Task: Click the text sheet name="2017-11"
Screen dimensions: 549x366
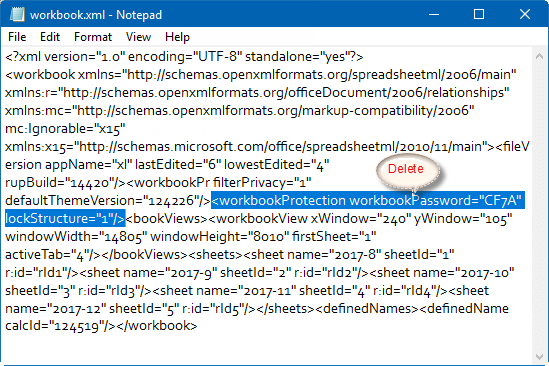Action: tap(228, 291)
